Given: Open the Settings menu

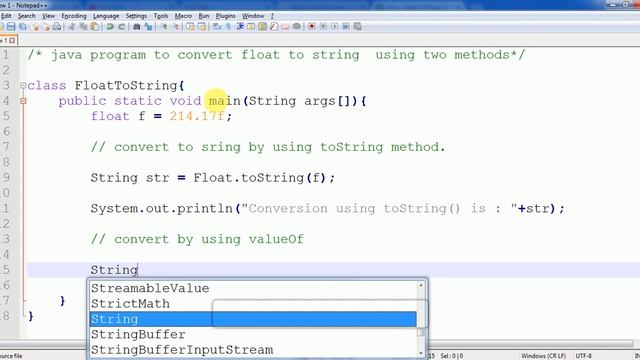Looking at the screenshot, I should [x=136, y=16].
